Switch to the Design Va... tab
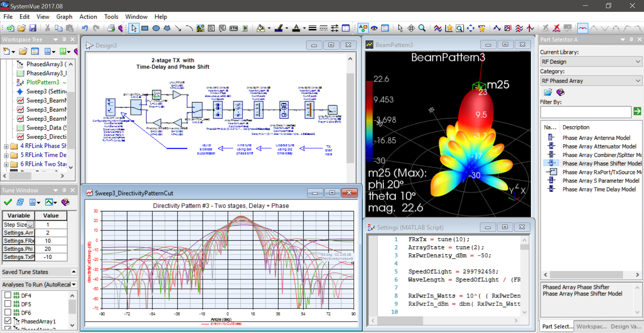Screen dimensions: 644x333 (x=626, y=326)
